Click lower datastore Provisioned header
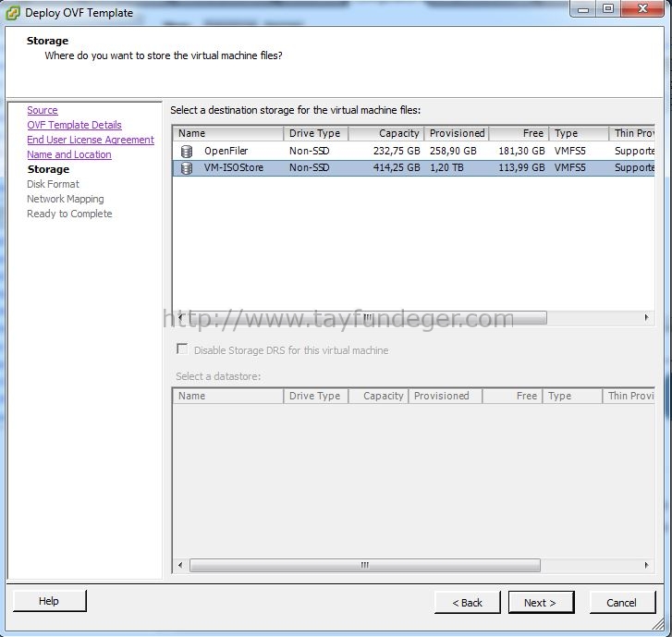This screenshot has width=672, height=637. (446, 396)
